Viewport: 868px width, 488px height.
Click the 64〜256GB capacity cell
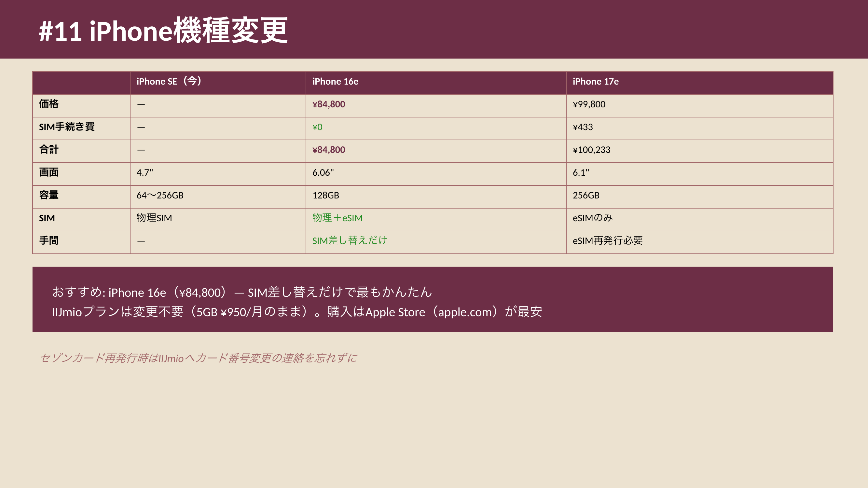[160, 195]
